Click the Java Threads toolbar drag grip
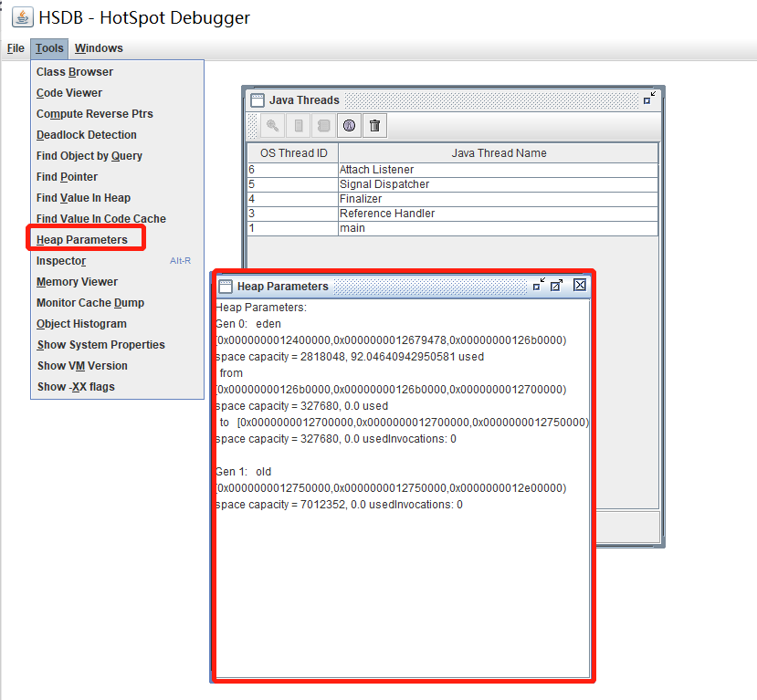This screenshot has height=700, width=757. 252,126
